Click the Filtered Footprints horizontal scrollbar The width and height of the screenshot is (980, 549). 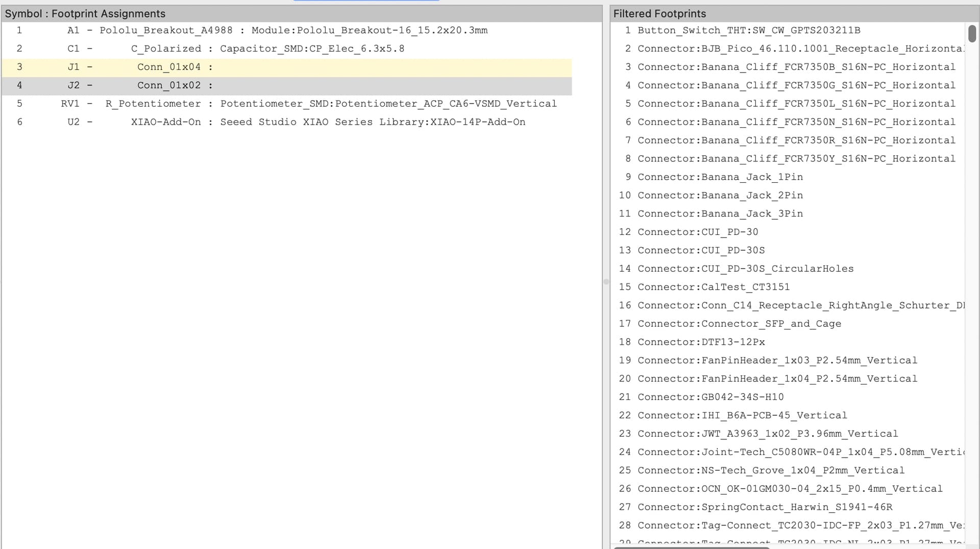[692, 547]
